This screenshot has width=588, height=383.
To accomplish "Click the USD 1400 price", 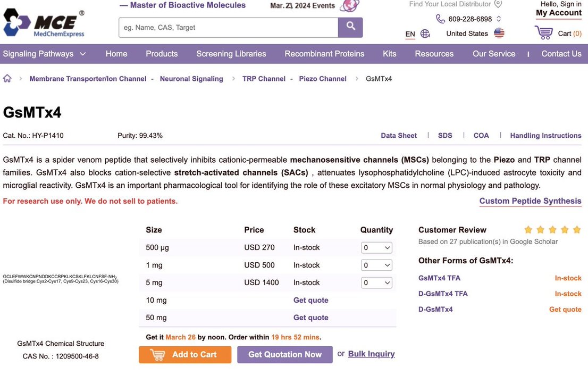I will [x=262, y=282].
